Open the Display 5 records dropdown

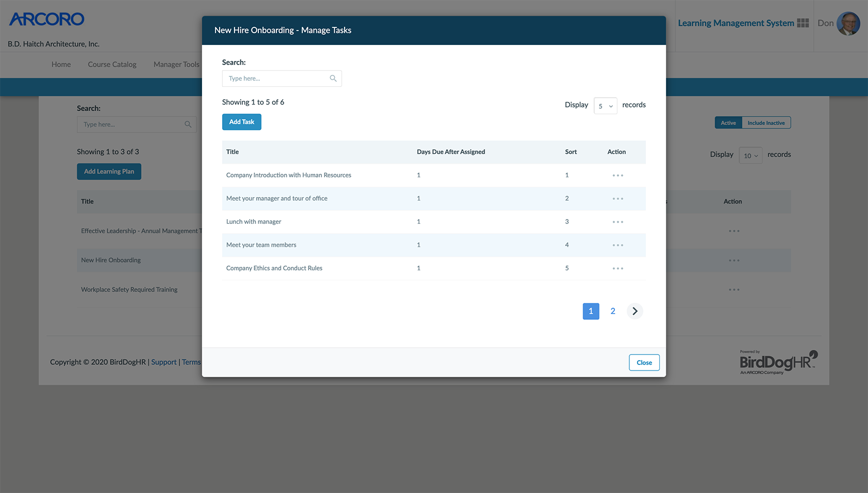tap(605, 105)
